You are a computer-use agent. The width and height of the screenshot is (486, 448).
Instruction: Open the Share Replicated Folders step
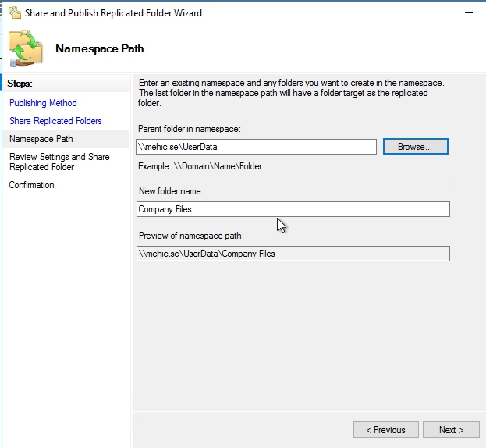click(55, 121)
